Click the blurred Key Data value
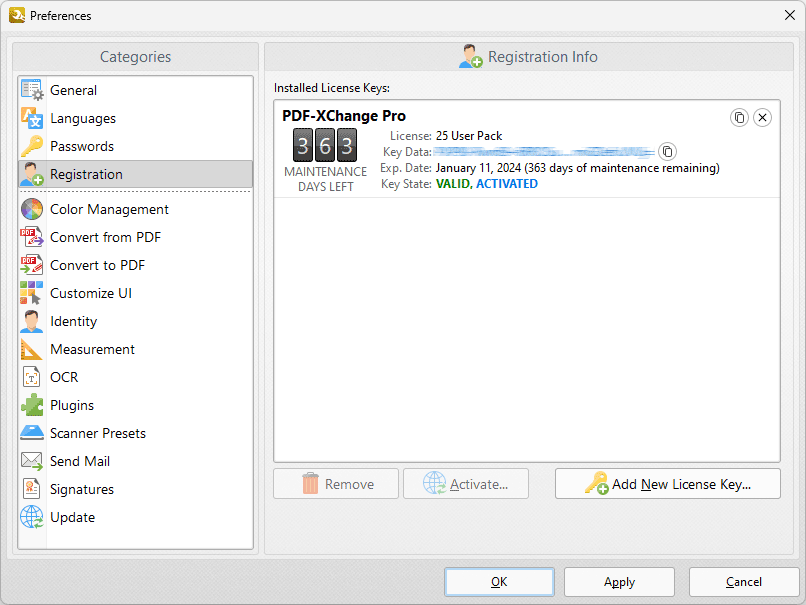This screenshot has width=806, height=605. coord(544,152)
